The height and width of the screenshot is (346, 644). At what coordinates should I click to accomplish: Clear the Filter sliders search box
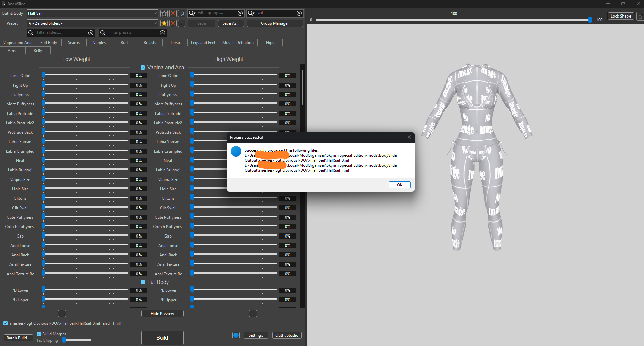[91, 33]
